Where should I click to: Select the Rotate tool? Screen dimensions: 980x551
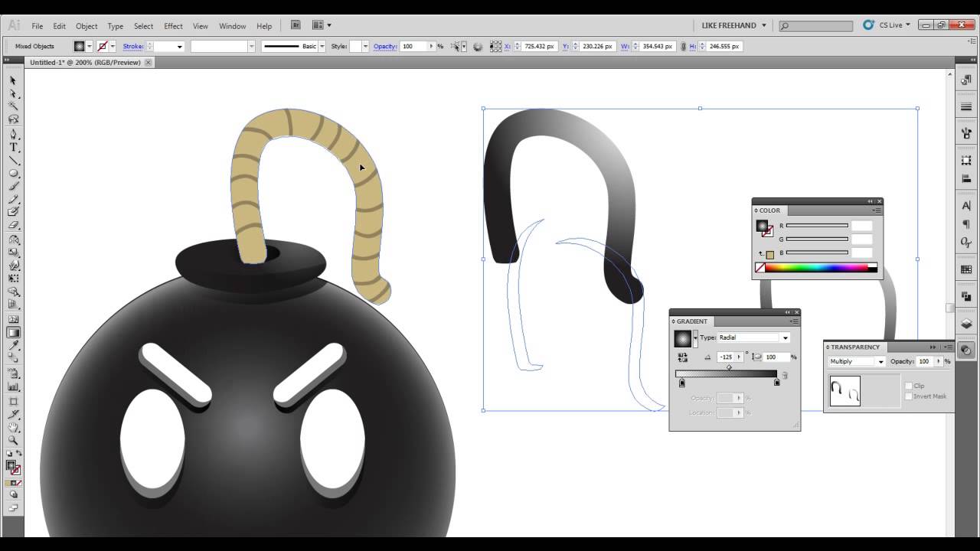[13, 240]
